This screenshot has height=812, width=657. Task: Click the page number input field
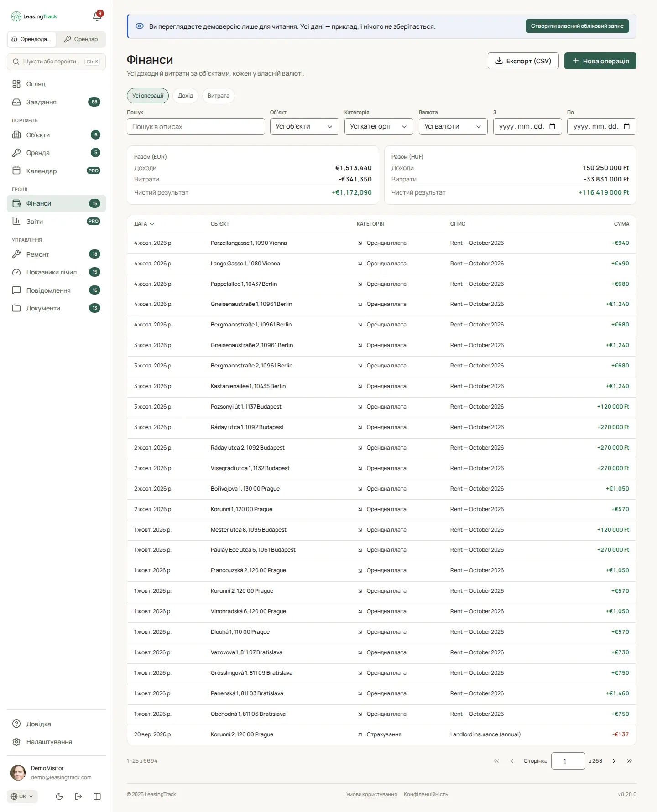(x=568, y=761)
